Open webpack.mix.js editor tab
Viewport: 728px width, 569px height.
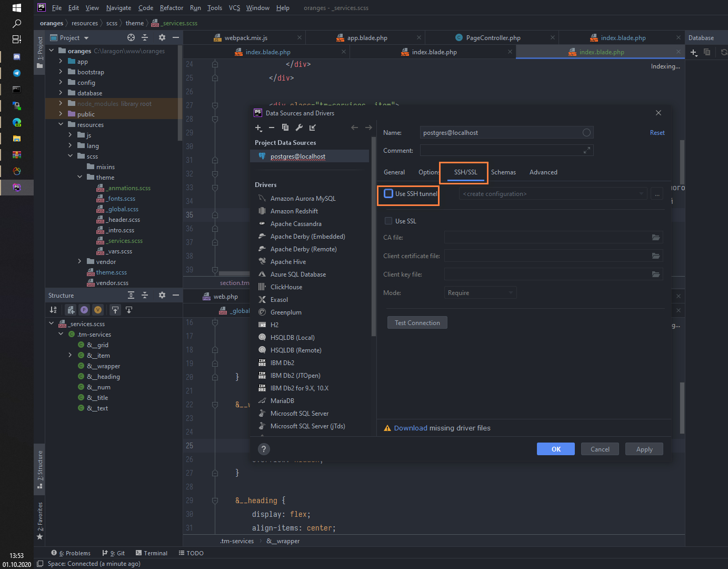(246, 38)
